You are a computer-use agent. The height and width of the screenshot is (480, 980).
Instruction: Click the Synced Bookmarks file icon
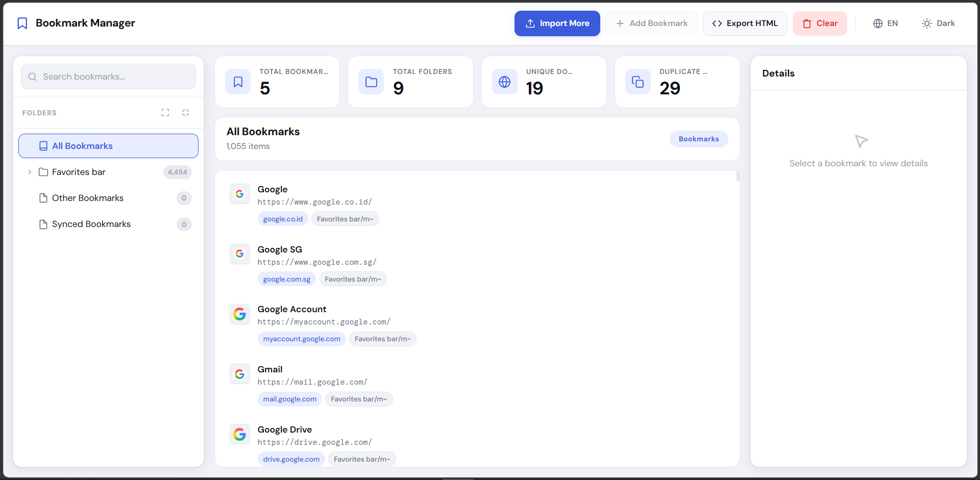(x=43, y=224)
